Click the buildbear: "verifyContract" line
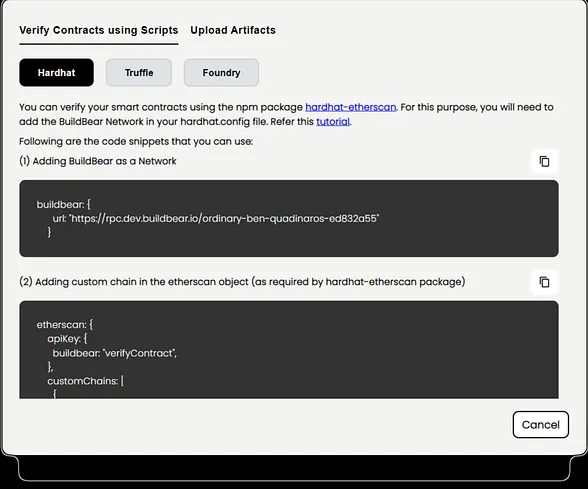 [x=114, y=353]
